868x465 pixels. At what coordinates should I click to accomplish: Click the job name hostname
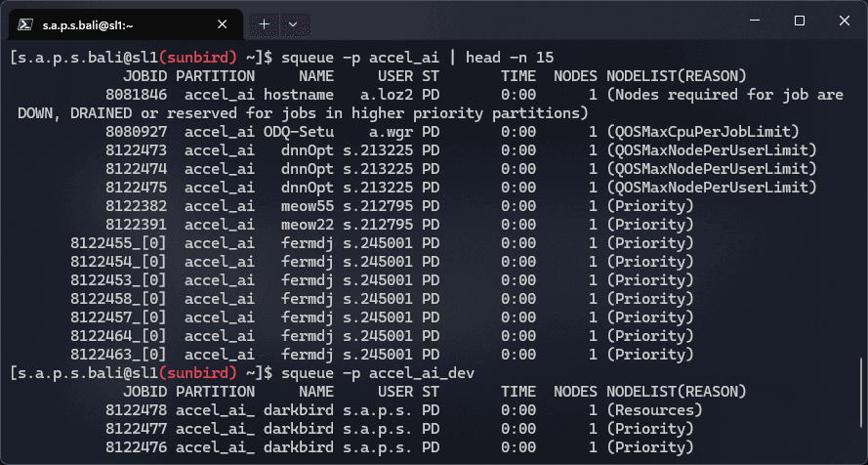click(299, 95)
